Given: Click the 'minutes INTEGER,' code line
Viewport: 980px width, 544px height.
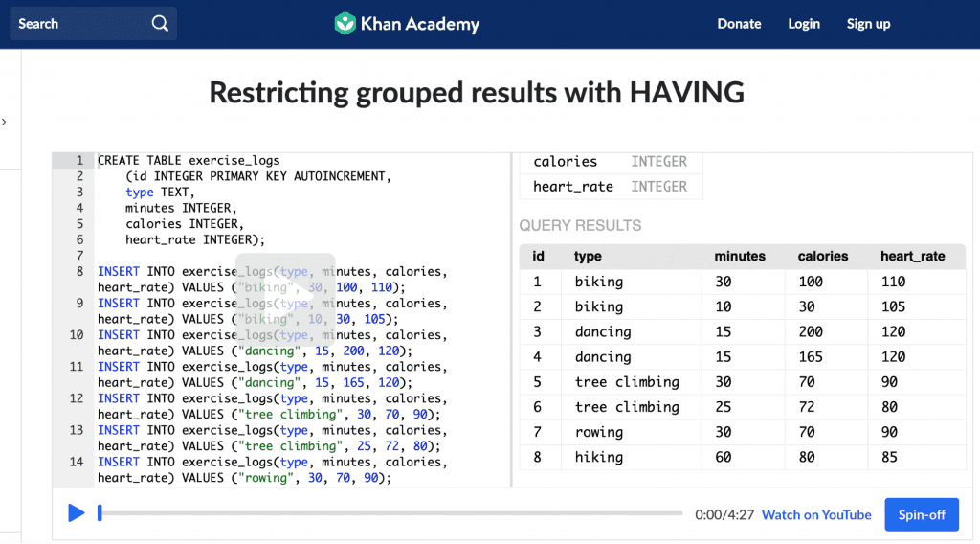Looking at the screenshot, I should [181, 208].
